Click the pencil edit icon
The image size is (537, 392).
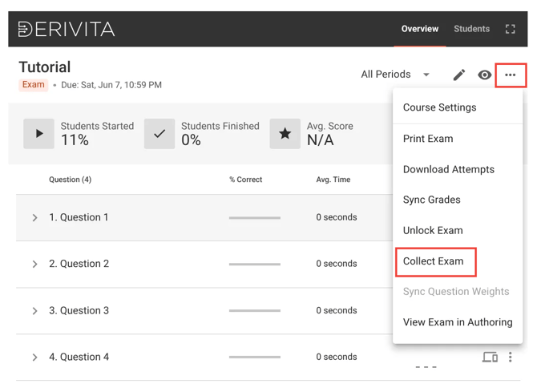tap(458, 75)
